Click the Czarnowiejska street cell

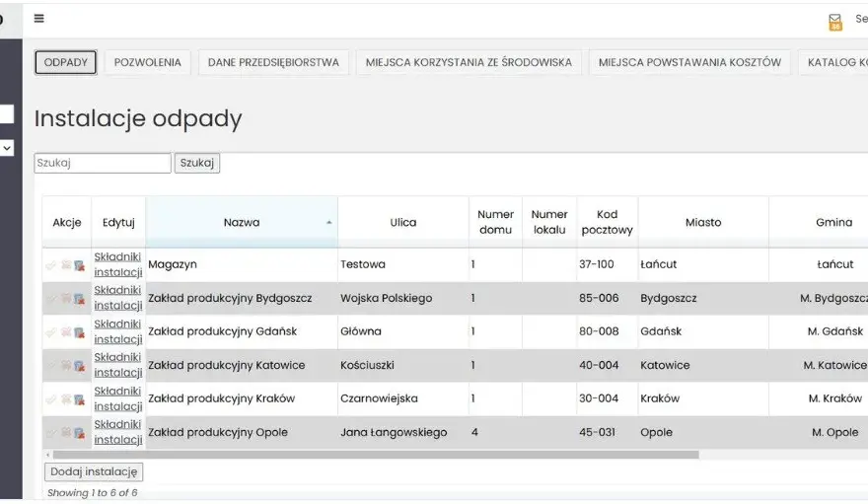click(403, 398)
